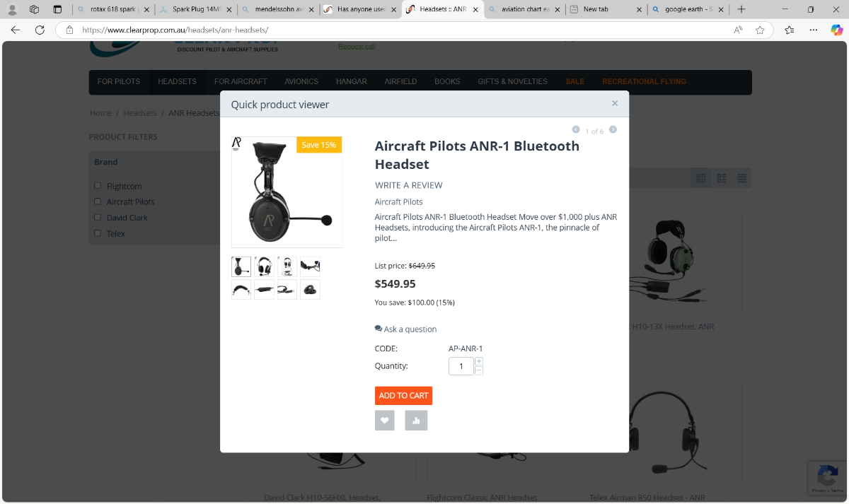Screen dimensions: 849x504
Task: Open the SALE menu item
Action: (574, 81)
